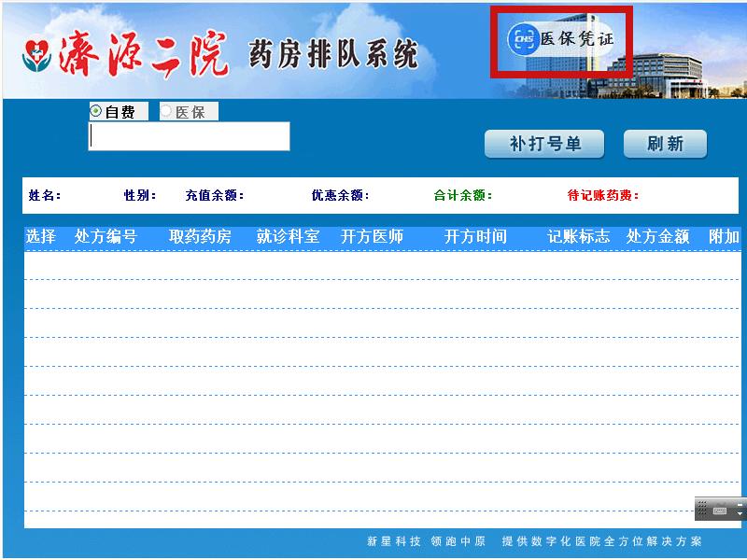Click the 选择 column header
Viewport: 747px width, 560px height.
pyautogui.click(x=41, y=237)
